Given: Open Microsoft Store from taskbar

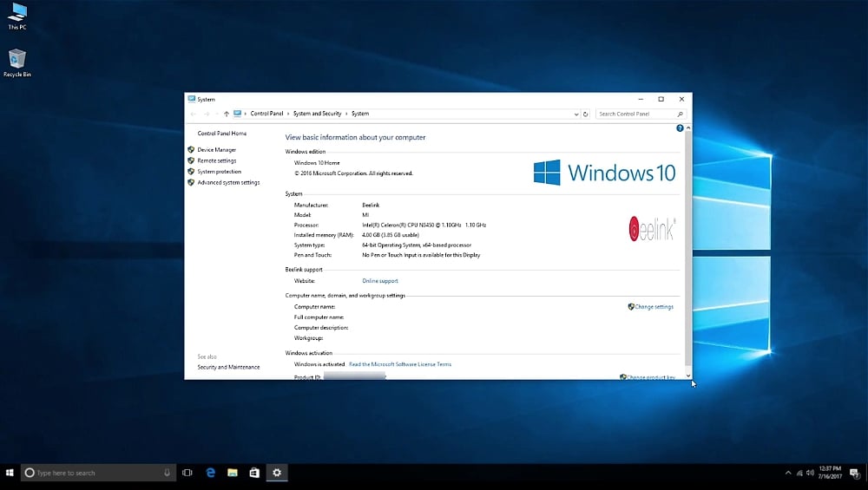Looking at the screenshot, I should 254,473.
